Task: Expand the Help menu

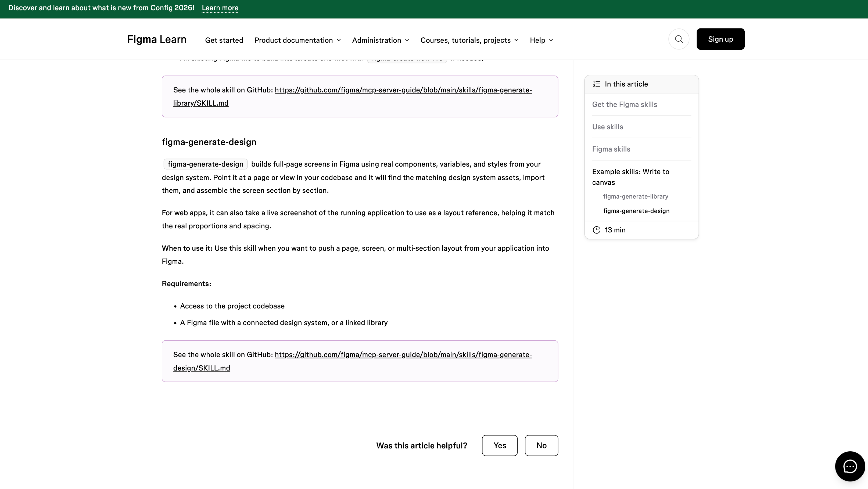Action: tap(541, 40)
